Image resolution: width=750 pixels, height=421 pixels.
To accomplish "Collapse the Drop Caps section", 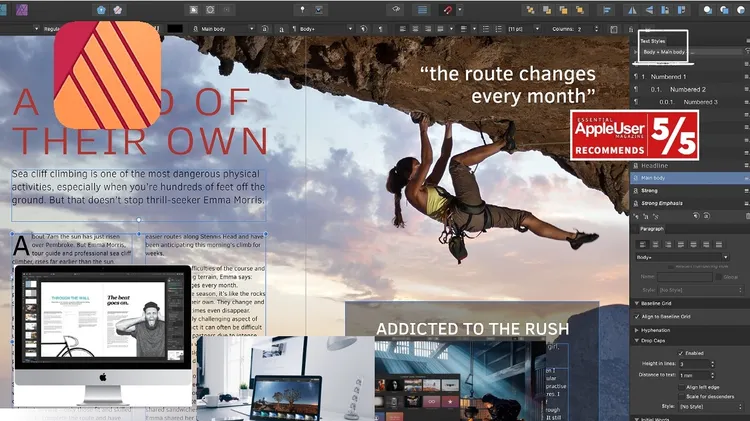I will 637,341.
